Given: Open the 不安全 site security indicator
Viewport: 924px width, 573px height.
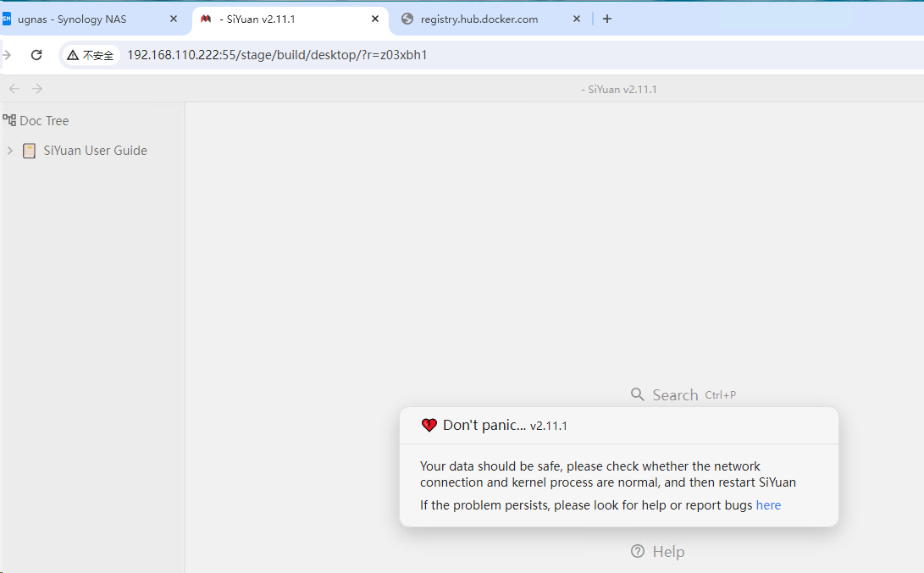Looking at the screenshot, I should [x=91, y=55].
